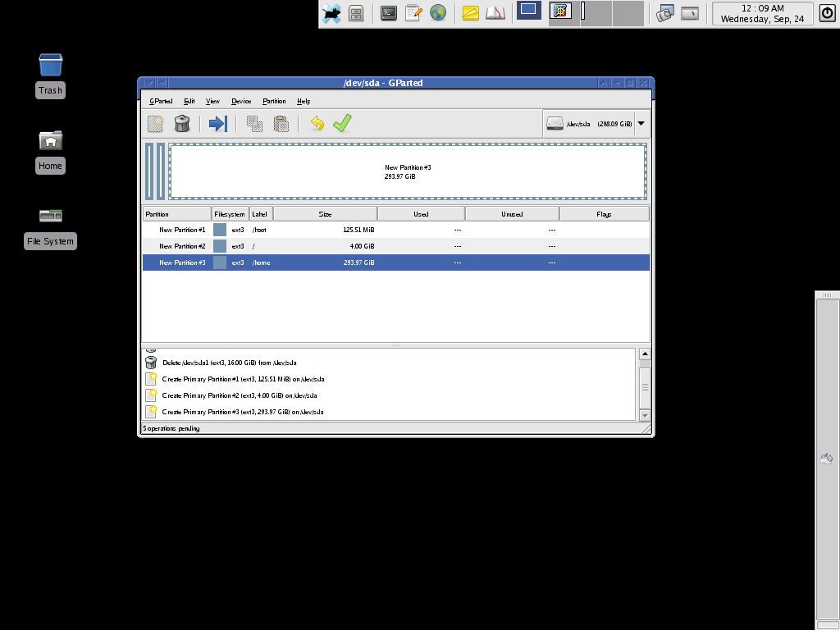Open the Trash desktop icon
Viewport: 840px width, 630px height.
tap(50, 75)
